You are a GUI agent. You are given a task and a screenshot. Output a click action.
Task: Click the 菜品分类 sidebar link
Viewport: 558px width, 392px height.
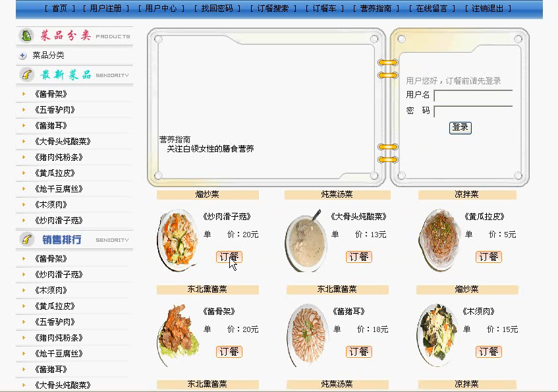[x=48, y=55]
